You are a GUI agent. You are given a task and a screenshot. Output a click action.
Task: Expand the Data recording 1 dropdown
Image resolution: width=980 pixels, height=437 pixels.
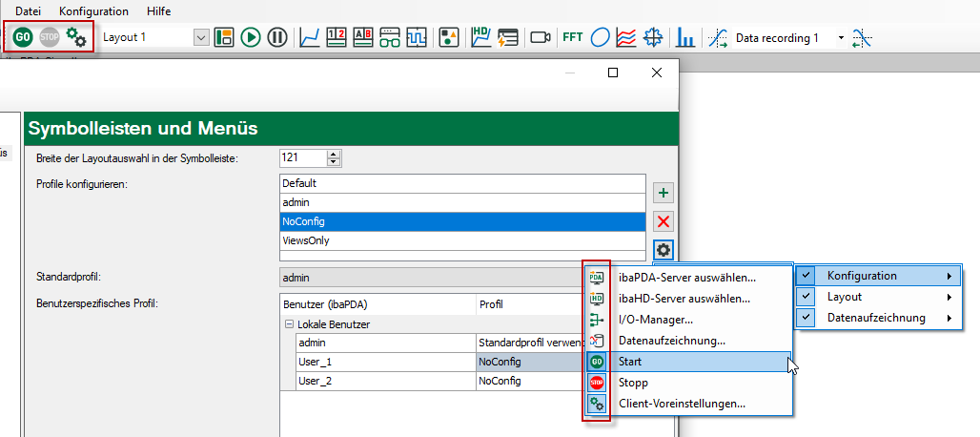point(841,38)
